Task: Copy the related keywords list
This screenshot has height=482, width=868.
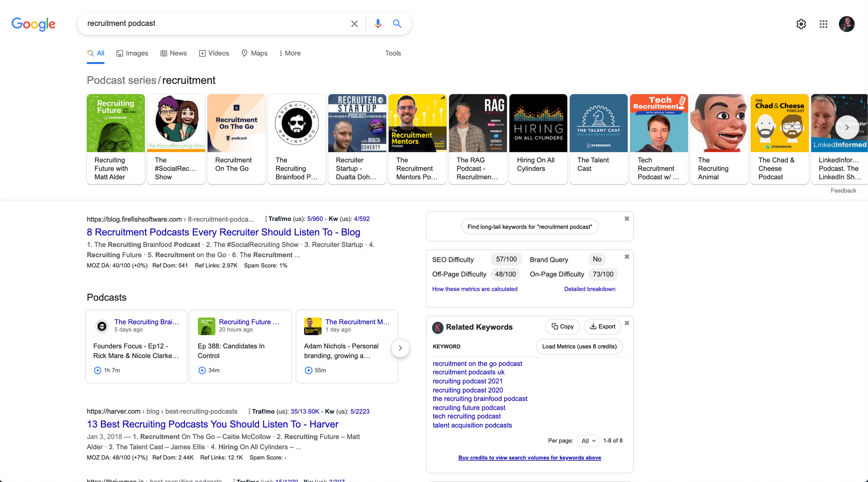Action: tap(562, 326)
